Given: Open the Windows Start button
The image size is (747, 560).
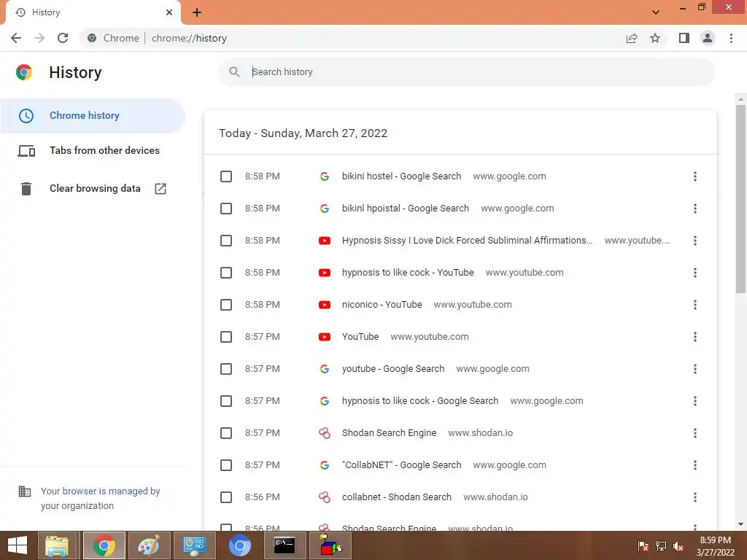Looking at the screenshot, I should point(17,545).
